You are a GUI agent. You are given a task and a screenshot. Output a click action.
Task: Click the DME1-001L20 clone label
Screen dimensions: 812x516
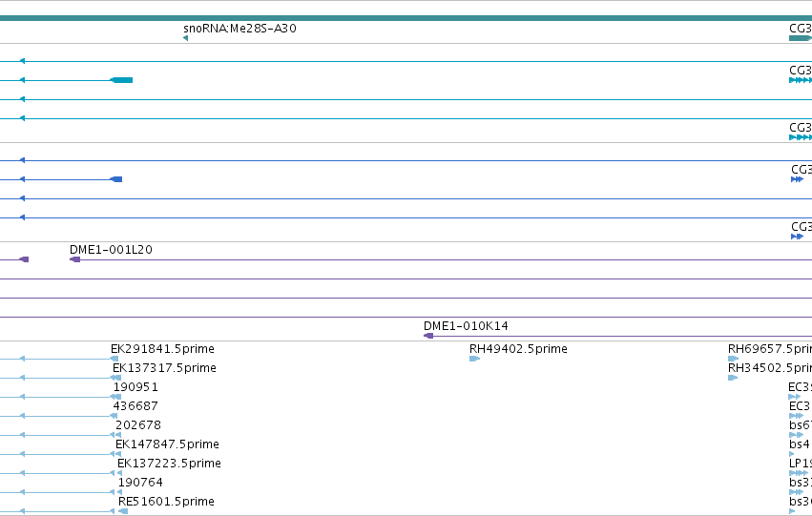111,250
